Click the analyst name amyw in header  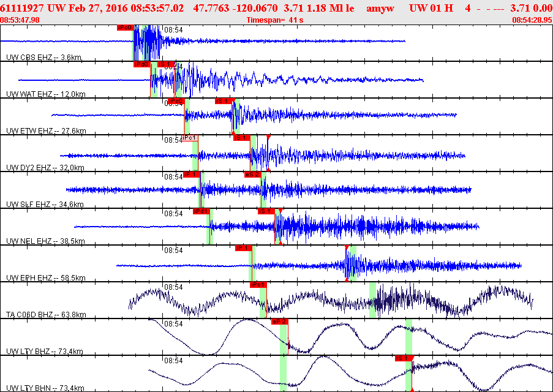coord(380,8)
